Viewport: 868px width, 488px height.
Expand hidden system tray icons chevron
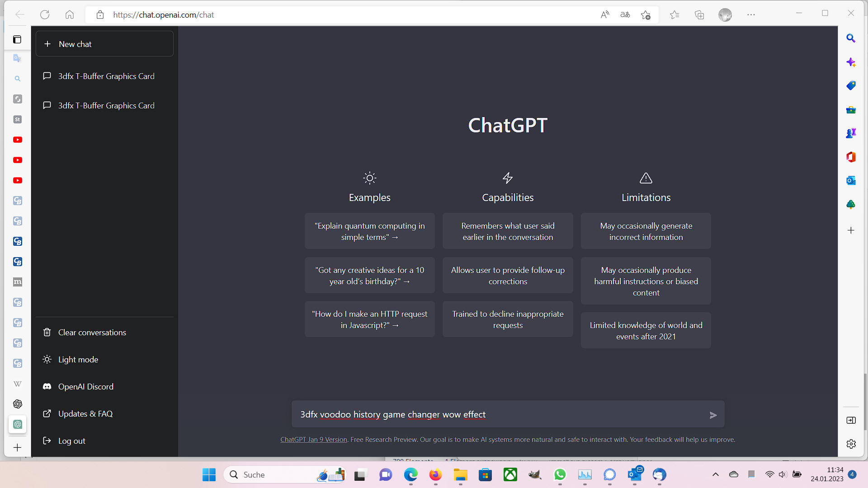(x=715, y=474)
